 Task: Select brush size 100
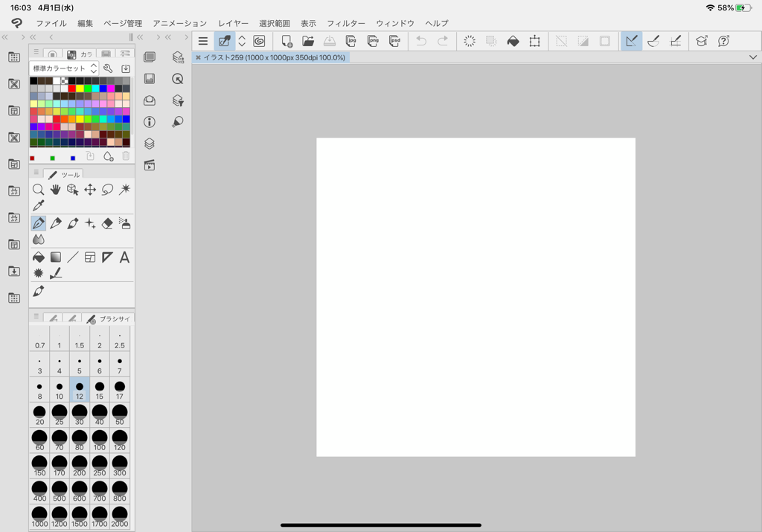100,440
